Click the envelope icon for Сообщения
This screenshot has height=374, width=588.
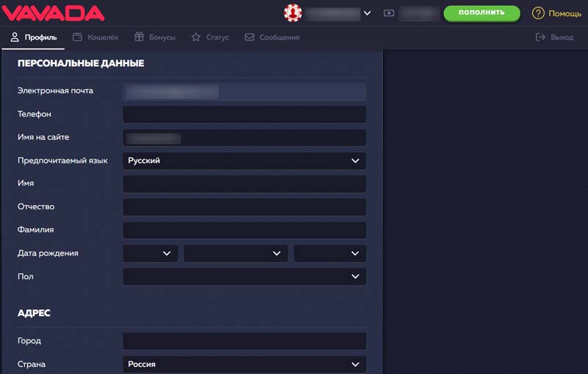tap(250, 37)
